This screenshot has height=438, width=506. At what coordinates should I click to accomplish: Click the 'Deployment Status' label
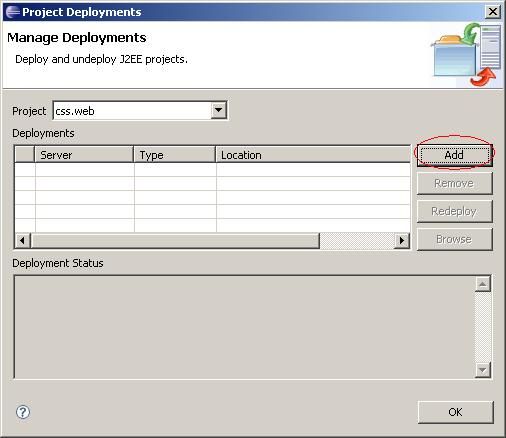58,263
